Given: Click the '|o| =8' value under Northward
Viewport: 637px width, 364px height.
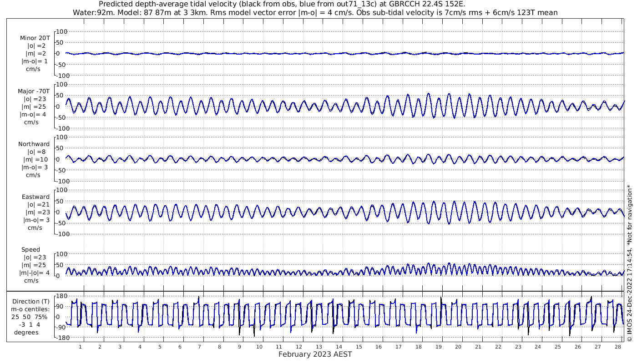Looking at the screenshot, I should pyautogui.click(x=36, y=152).
